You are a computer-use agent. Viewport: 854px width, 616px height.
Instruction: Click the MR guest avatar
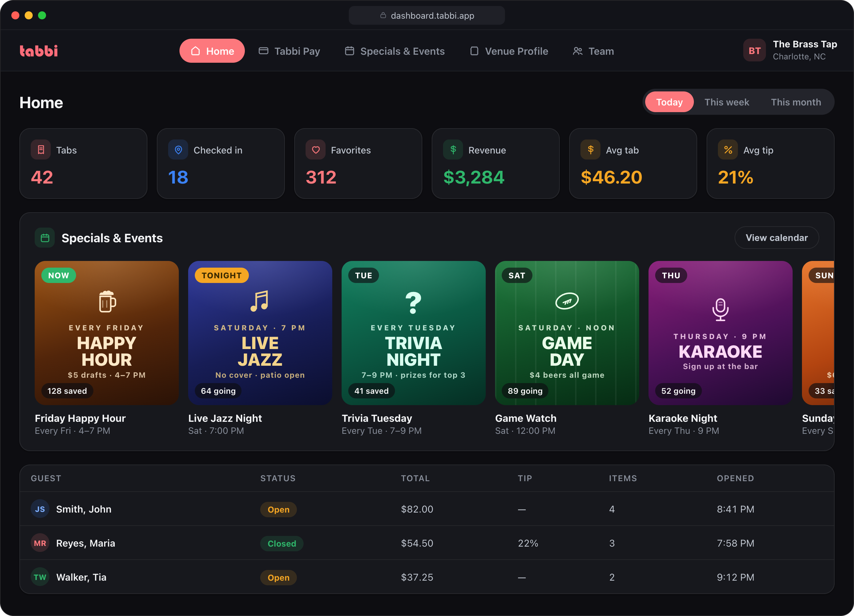[x=40, y=543]
